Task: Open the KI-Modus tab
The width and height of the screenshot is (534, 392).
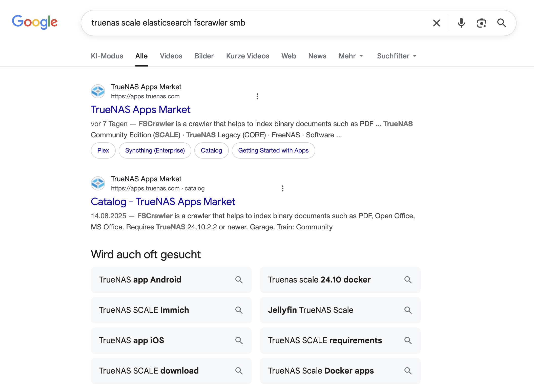Action: pyautogui.click(x=107, y=56)
